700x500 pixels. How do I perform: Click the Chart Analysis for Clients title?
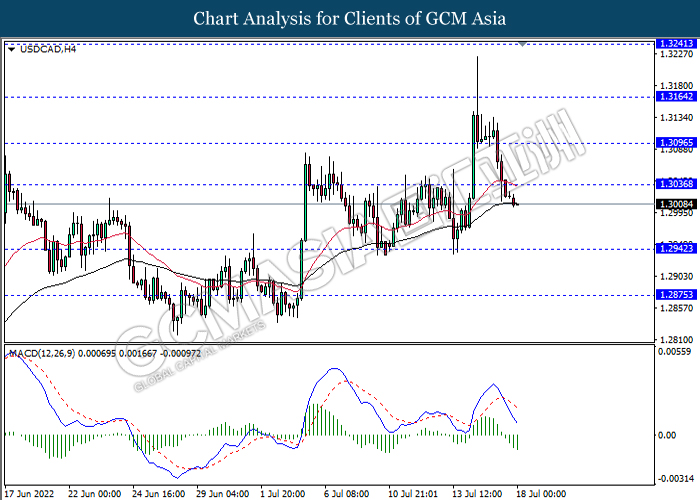tap(350, 19)
